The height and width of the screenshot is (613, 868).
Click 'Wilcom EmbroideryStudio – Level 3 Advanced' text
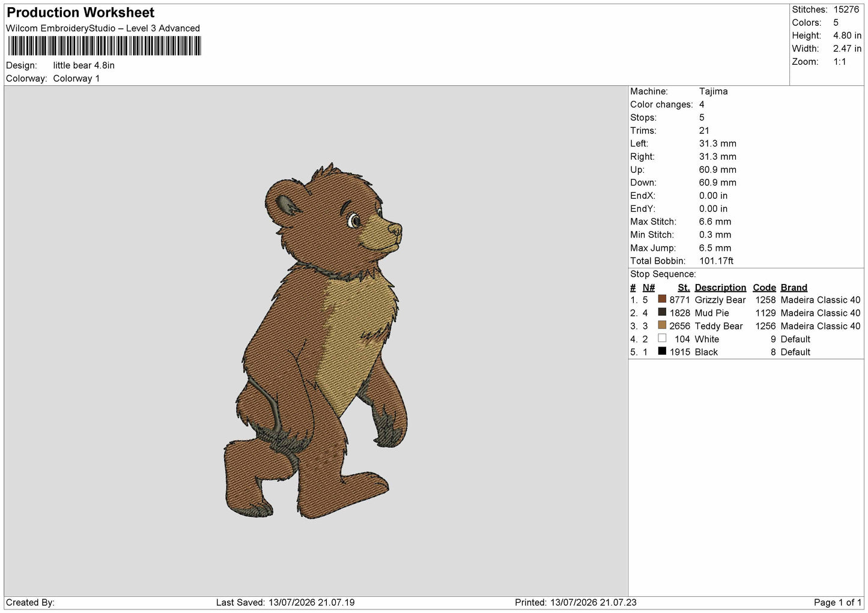coord(103,28)
